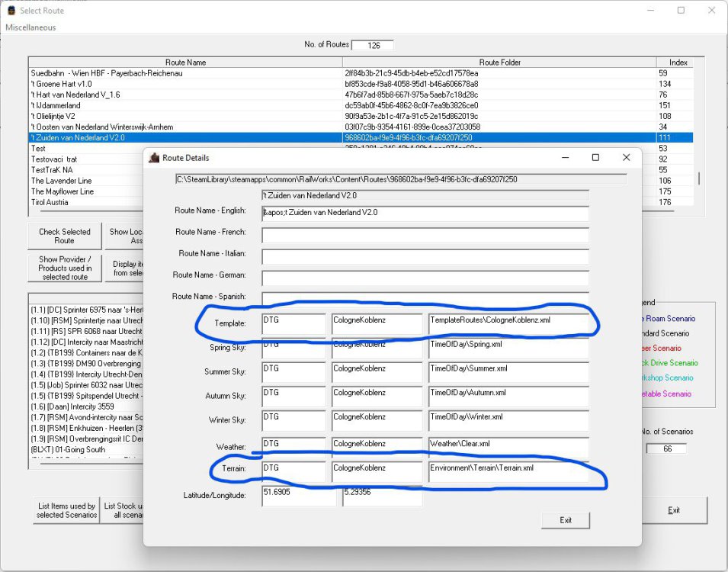Click the Route Name - English field
The height and width of the screenshot is (572, 728).
[x=425, y=214]
